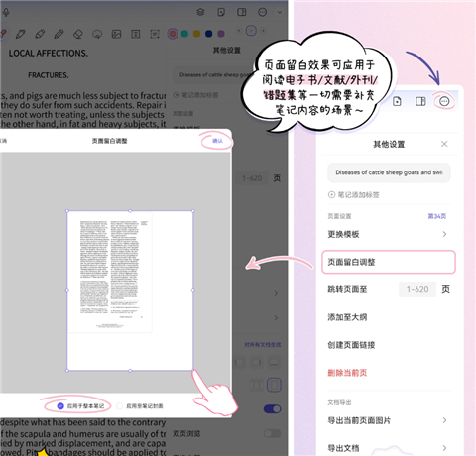Click split-view icon in right panel header
Screen dimensions: 476x456
point(420,101)
